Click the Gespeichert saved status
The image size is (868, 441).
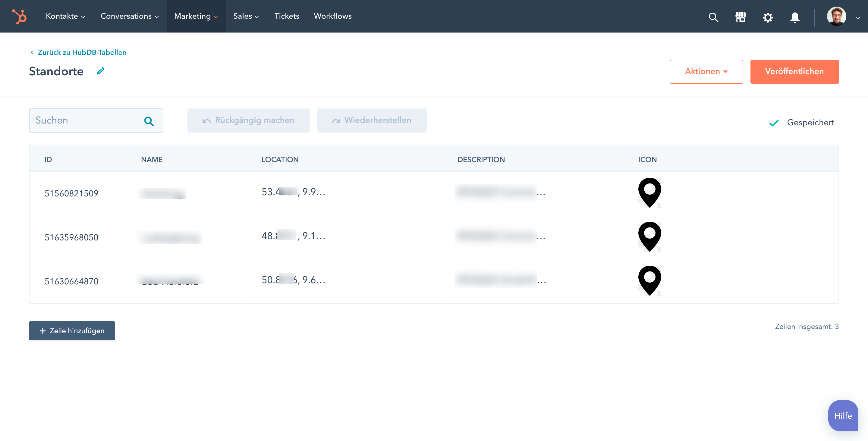[x=802, y=123]
